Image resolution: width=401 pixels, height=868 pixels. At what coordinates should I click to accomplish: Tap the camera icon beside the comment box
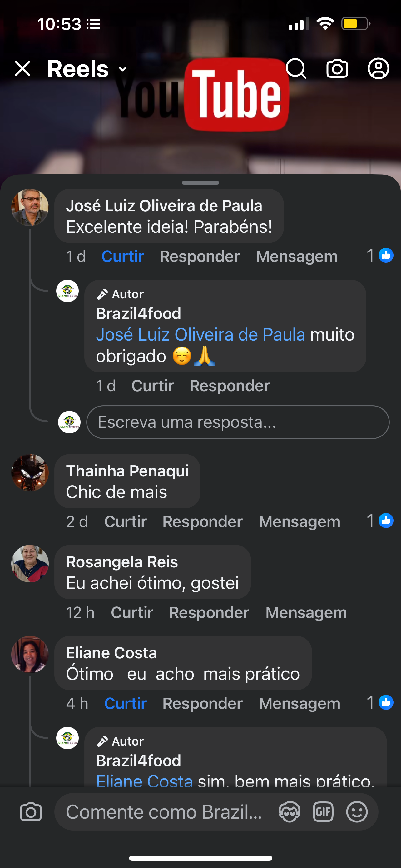pos(31,812)
